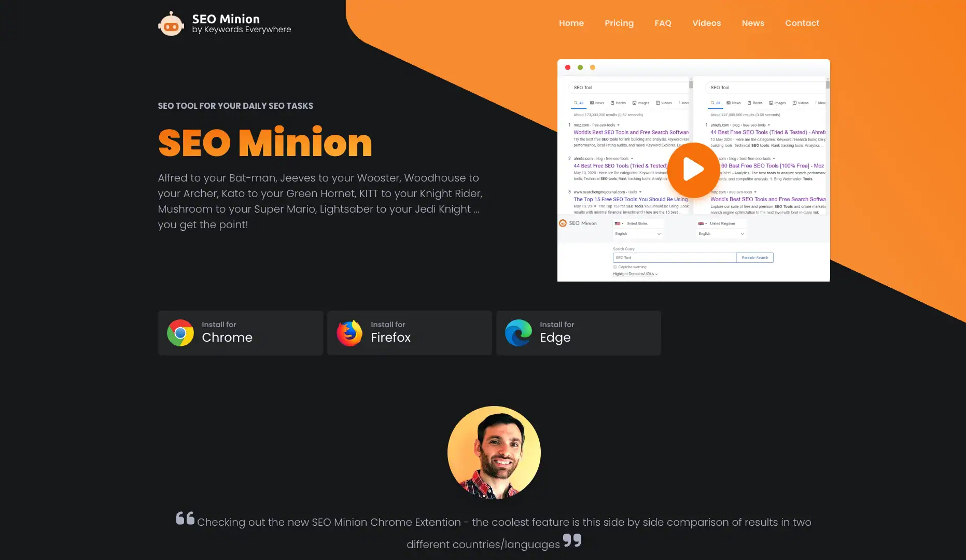Viewport: 966px width, 560px height.
Task: Open the United States country dropdown in the preview
Action: point(637,223)
